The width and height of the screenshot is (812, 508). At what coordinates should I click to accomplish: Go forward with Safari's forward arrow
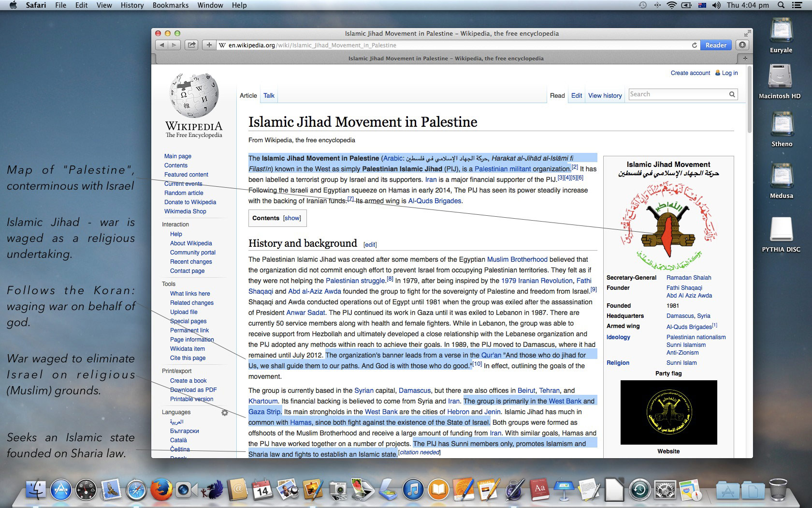174,45
